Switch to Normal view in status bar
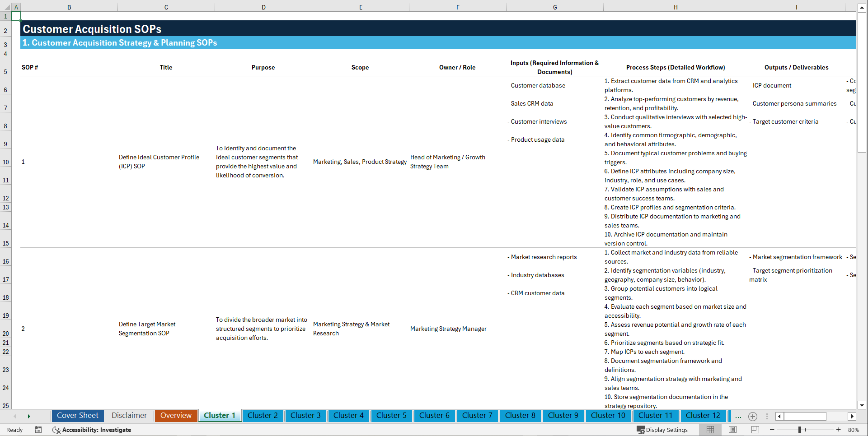 click(x=710, y=430)
